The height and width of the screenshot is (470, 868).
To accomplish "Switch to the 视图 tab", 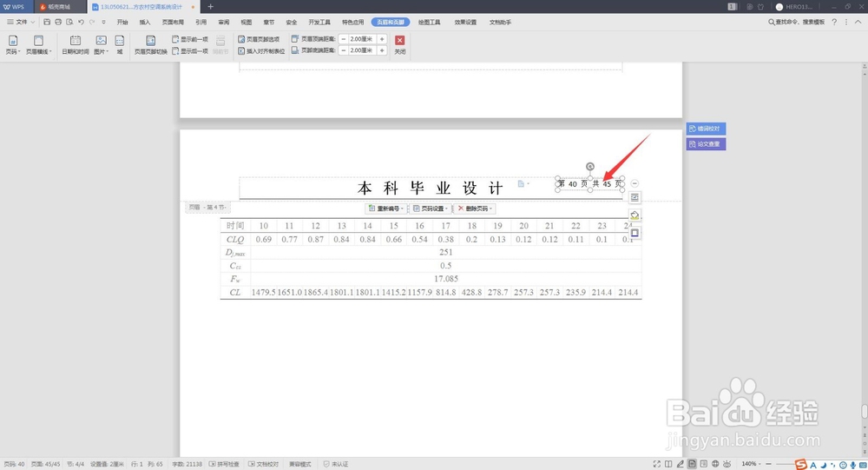I will point(247,23).
